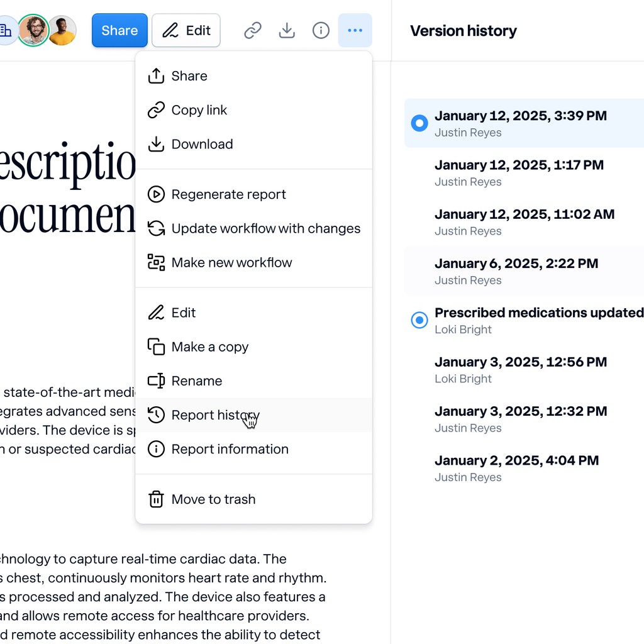Click the clock icon beside Report history
The width and height of the screenshot is (644, 644).
pos(155,414)
